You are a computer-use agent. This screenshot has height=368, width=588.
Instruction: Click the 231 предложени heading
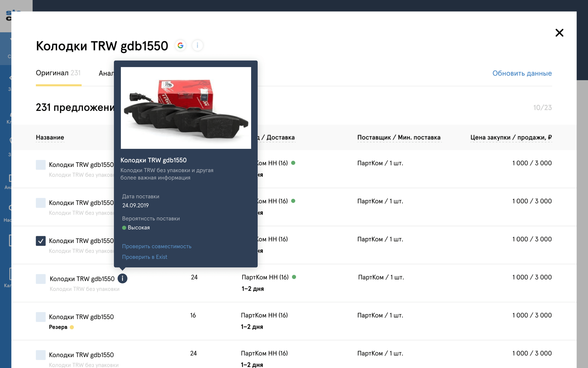75,107
